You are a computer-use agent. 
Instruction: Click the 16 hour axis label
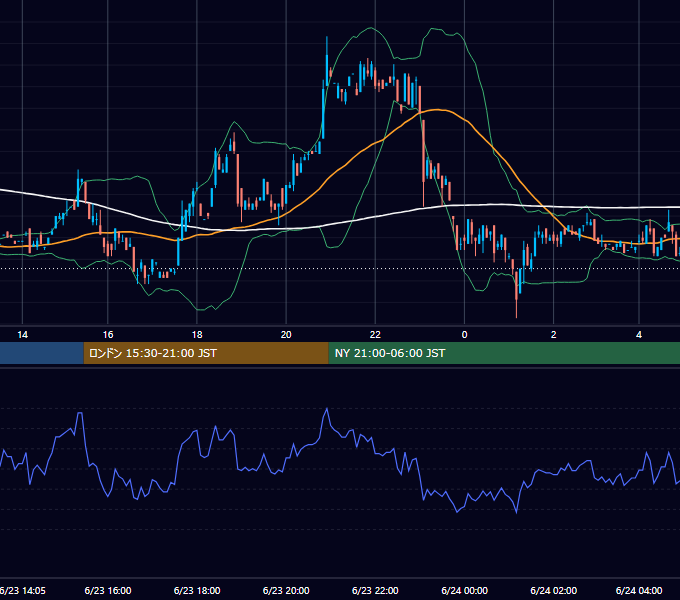point(108,335)
